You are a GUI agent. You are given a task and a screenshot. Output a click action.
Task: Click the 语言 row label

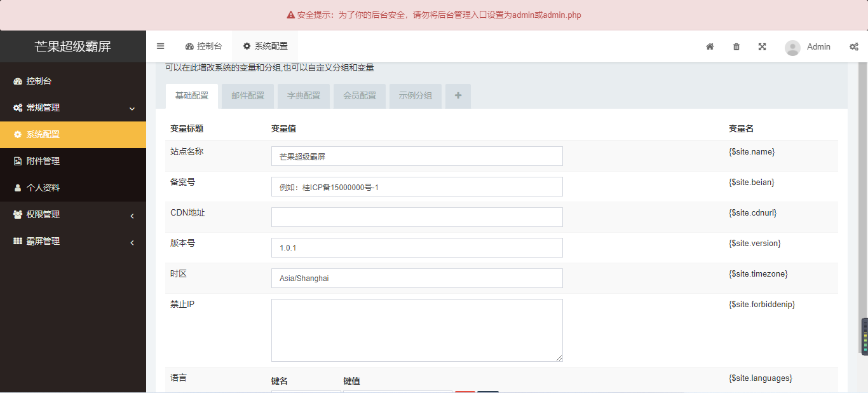tap(179, 378)
